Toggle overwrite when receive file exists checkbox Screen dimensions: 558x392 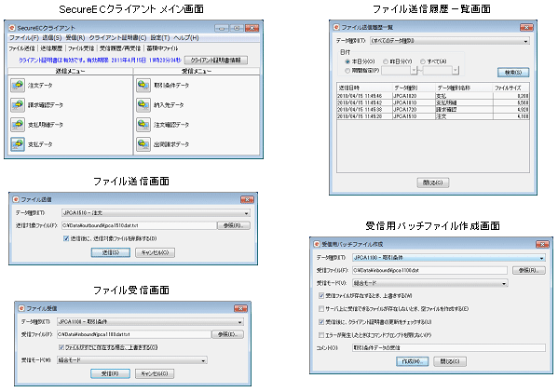point(321,295)
